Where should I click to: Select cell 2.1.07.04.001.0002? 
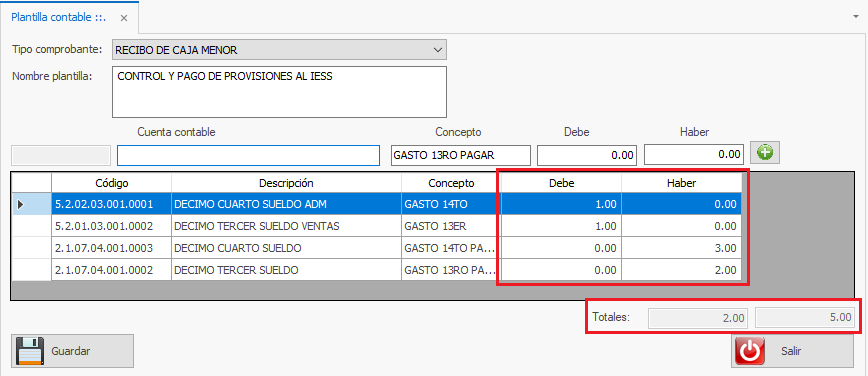point(111,270)
